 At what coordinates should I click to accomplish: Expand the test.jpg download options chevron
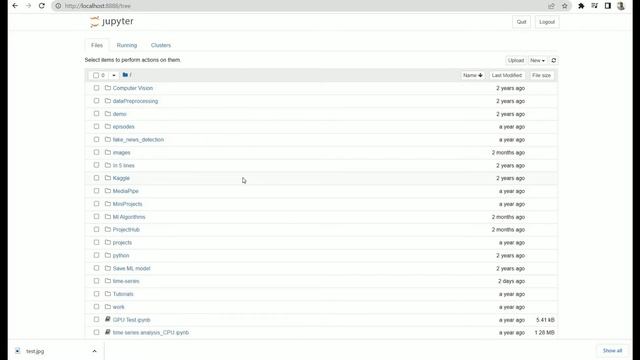click(94, 351)
